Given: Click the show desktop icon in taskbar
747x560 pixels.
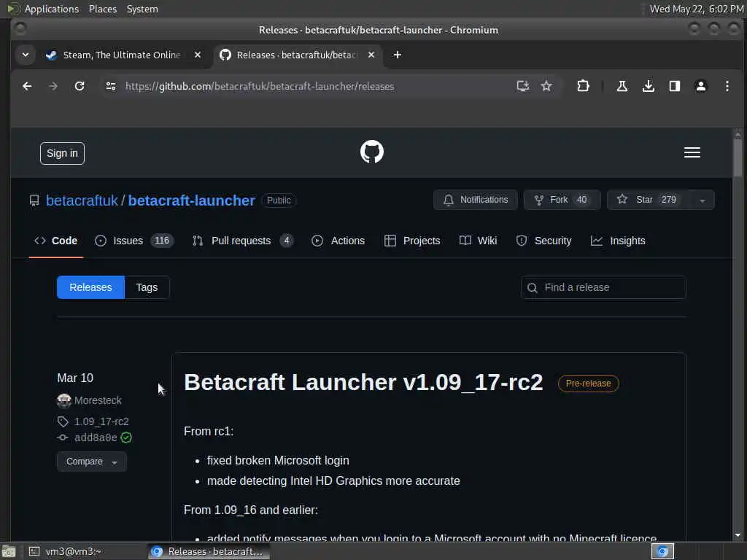Looking at the screenshot, I should 9,551.
